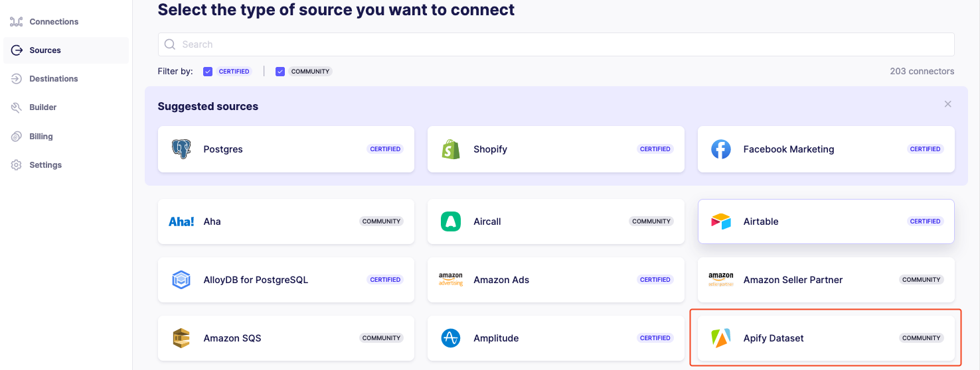Open Connections in the sidebar
The width and height of the screenshot is (980, 370).
(53, 22)
